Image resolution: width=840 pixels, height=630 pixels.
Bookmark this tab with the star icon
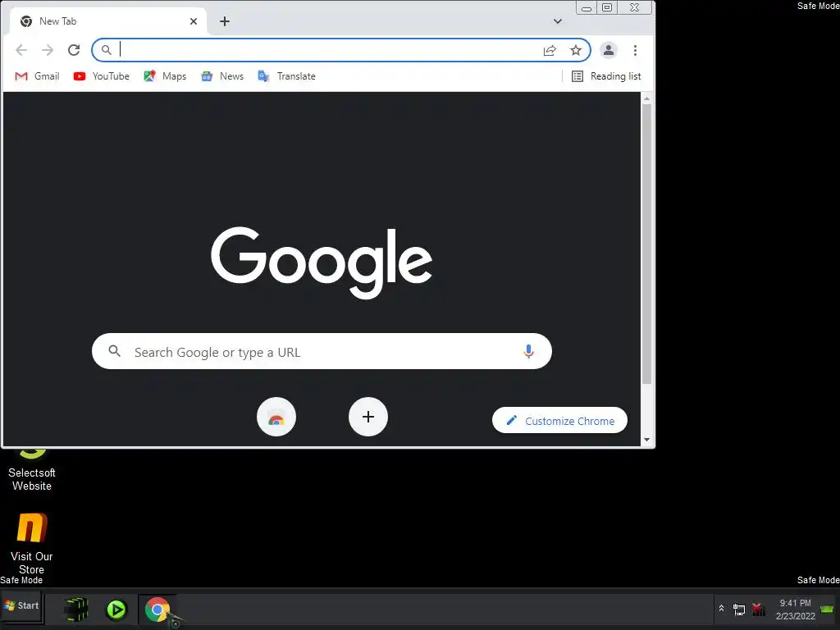(576, 50)
